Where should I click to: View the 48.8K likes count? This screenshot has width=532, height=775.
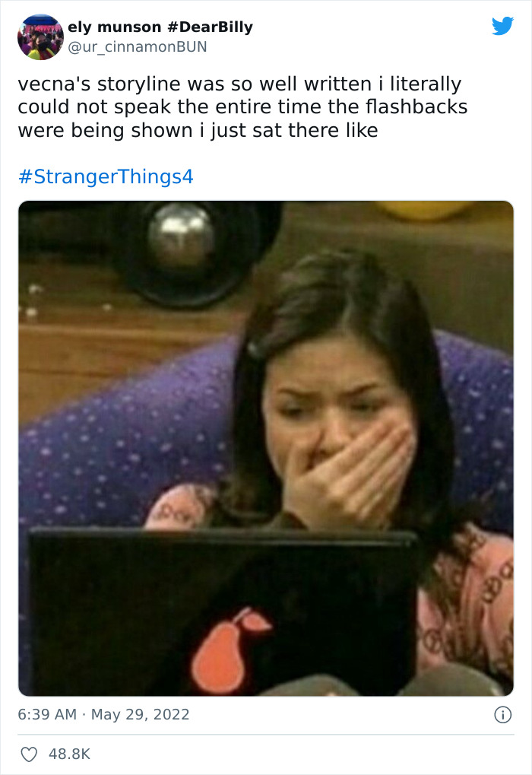[x=70, y=754]
